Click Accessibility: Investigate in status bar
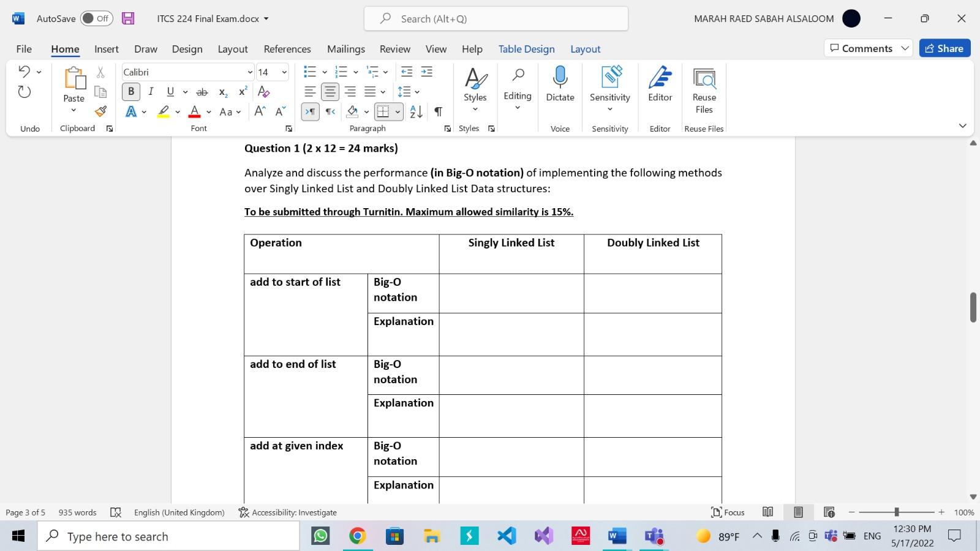This screenshot has height=551, width=980. pos(287,512)
